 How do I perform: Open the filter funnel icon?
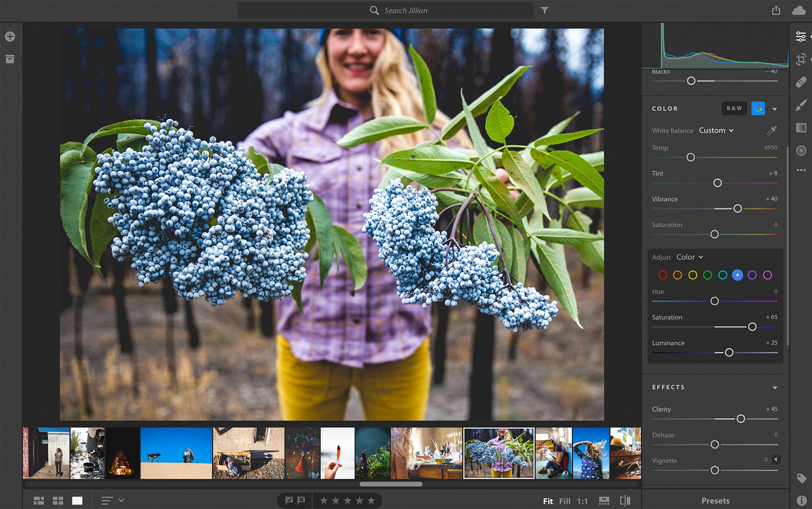(x=545, y=10)
